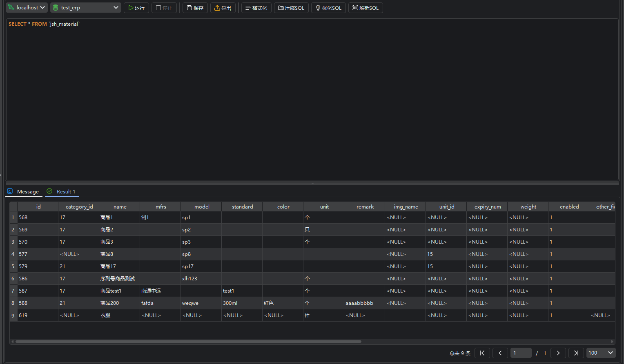Click the right arrow of horizontal scrollbar
Screen dimensions: 624x364
point(612,342)
